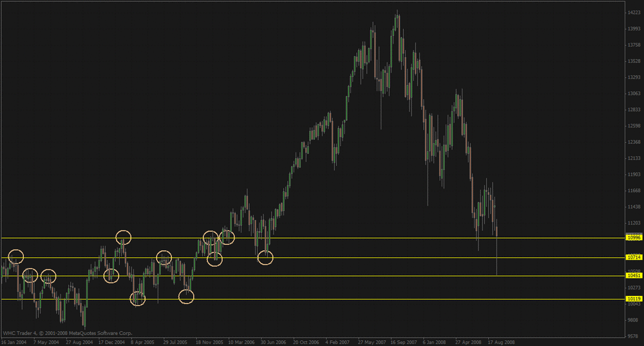Click the 16 Sep 2007 date label
This screenshot has height=346, width=644.
404,342
